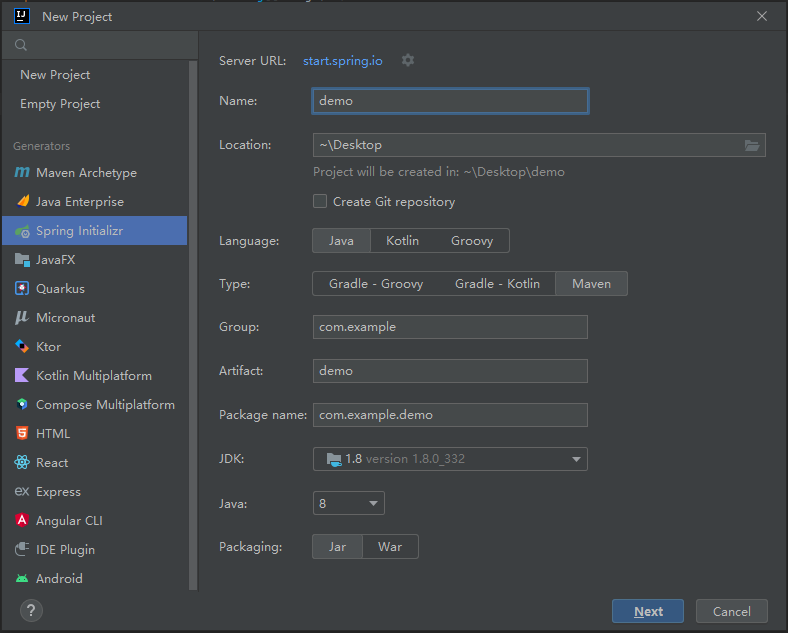Click the Angular CLI icon
This screenshot has width=788, height=633.
click(x=22, y=521)
